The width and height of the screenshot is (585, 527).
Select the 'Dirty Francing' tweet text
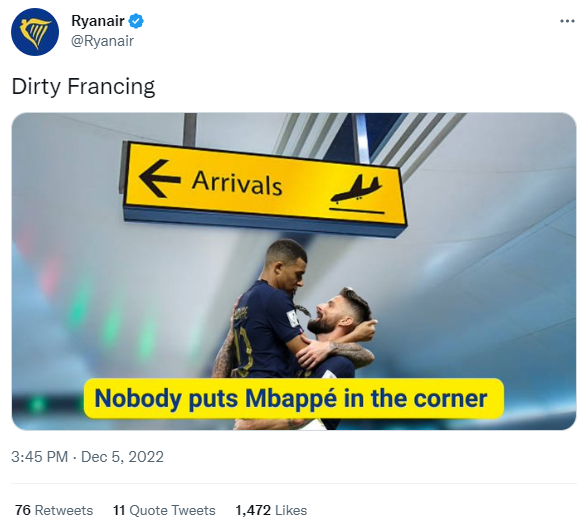click(x=83, y=87)
